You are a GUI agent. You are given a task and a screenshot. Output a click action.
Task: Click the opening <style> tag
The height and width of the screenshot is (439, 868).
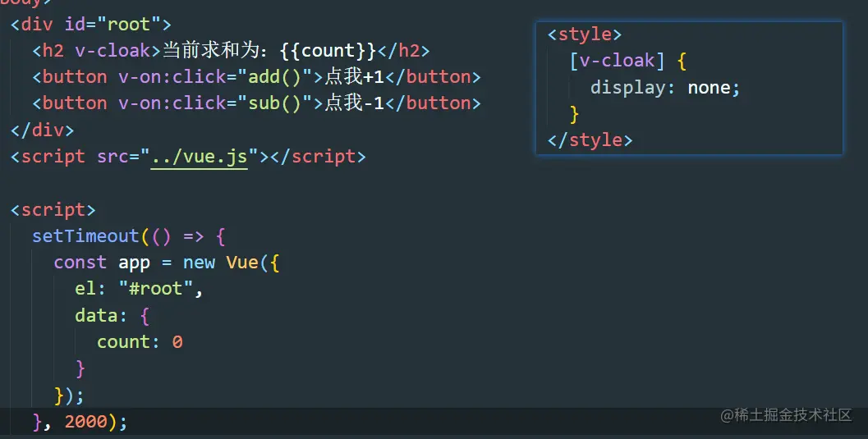tap(585, 34)
